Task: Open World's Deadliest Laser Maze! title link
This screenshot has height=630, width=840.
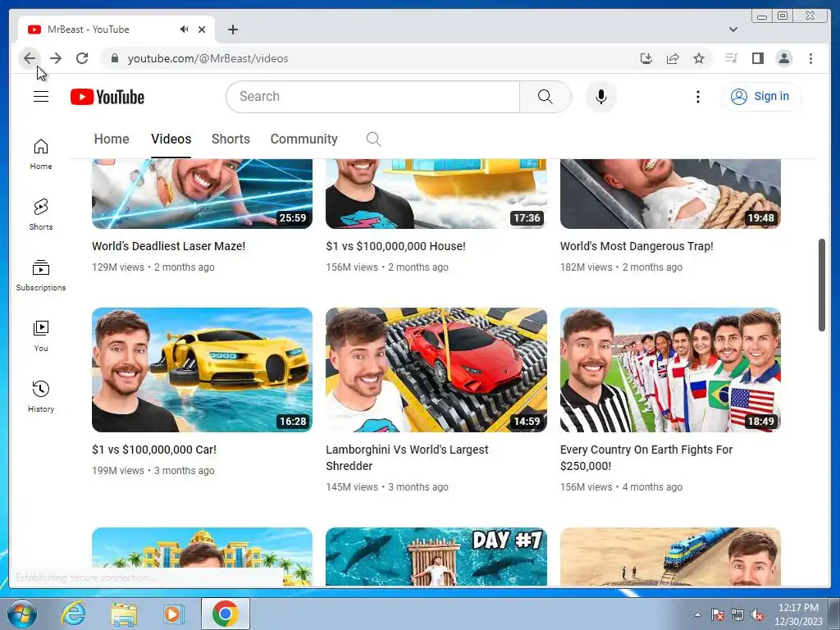Action: point(168,246)
